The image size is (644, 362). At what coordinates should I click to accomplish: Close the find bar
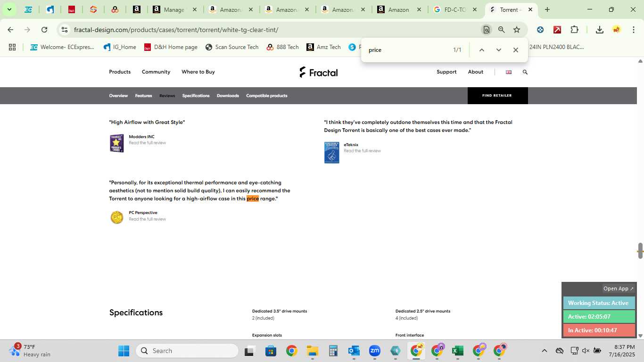coord(516,50)
